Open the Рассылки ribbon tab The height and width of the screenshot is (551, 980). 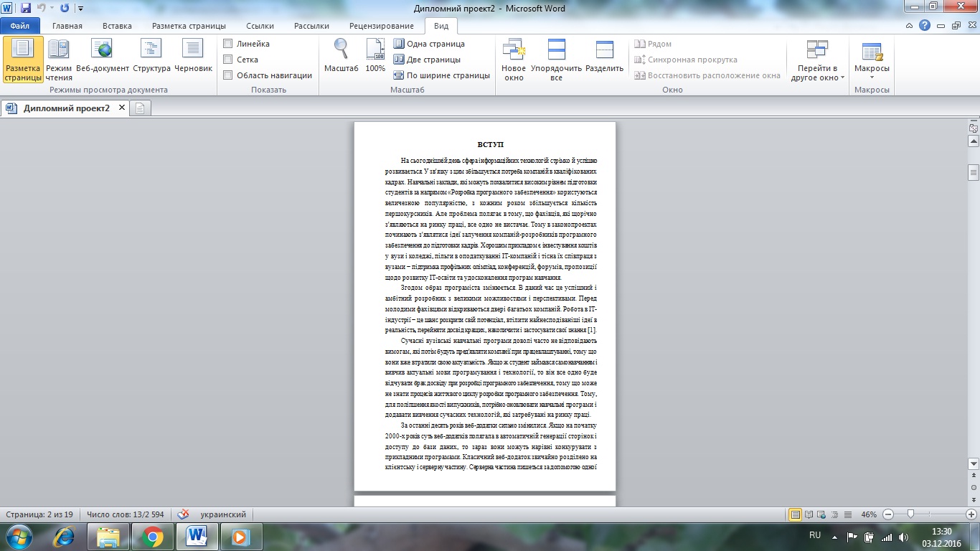point(311,26)
